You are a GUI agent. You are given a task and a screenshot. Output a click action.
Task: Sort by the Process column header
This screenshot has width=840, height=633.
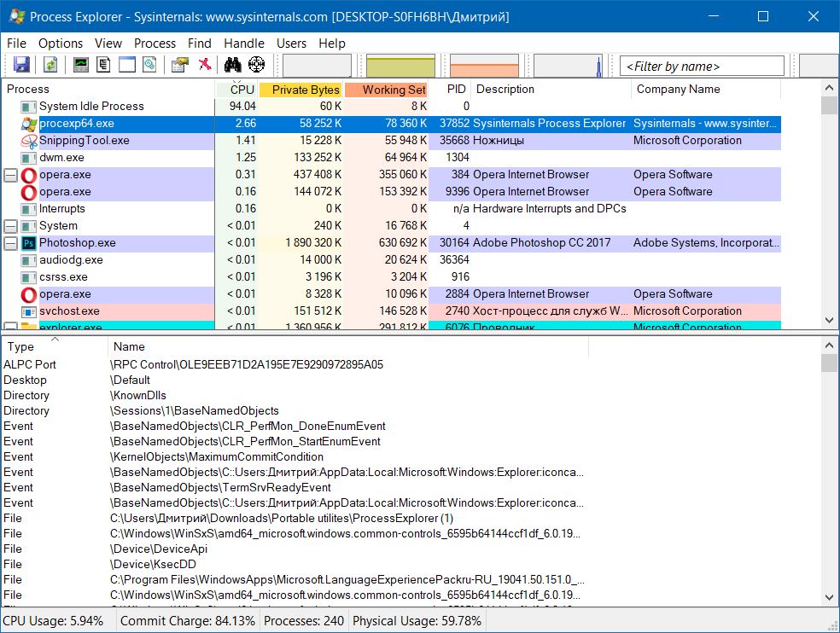pyautogui.click(x=108, y=90)
